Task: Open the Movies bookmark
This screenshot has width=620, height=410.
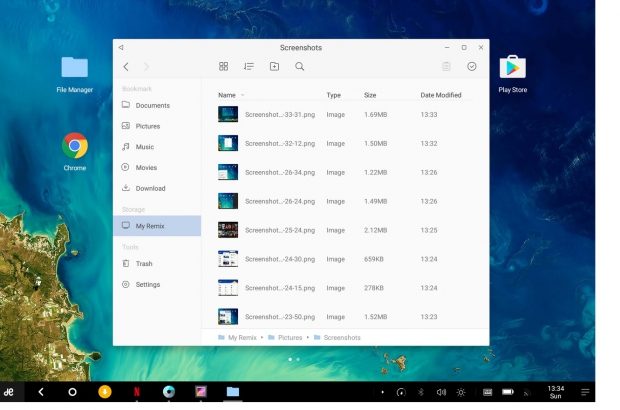Action: coord(157,167)
